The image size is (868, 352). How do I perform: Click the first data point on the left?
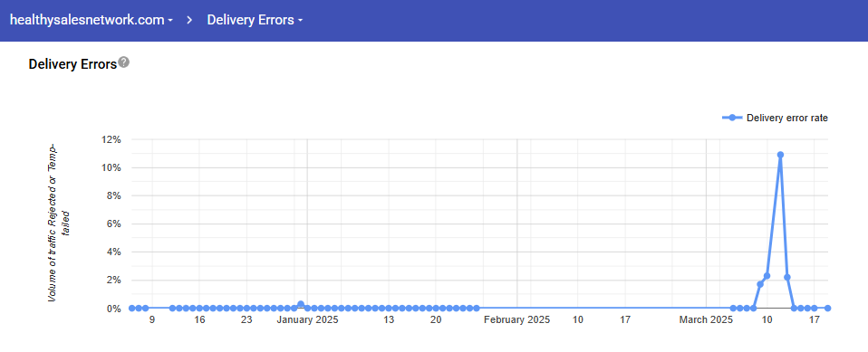coord(131,309)
